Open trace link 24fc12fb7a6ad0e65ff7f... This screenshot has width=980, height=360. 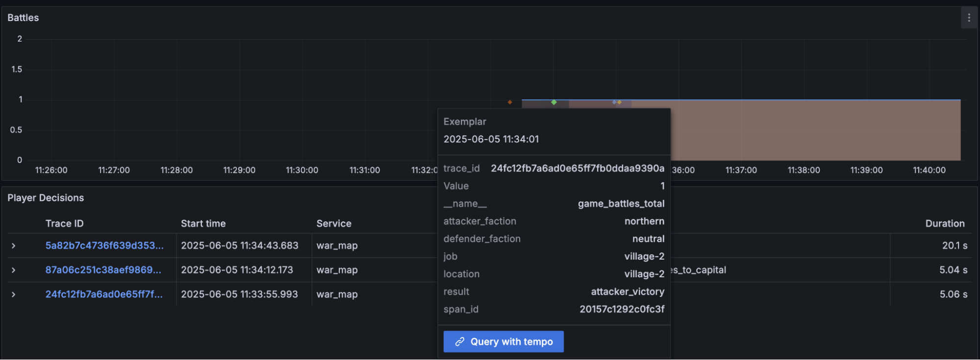(x=104, y=294)
